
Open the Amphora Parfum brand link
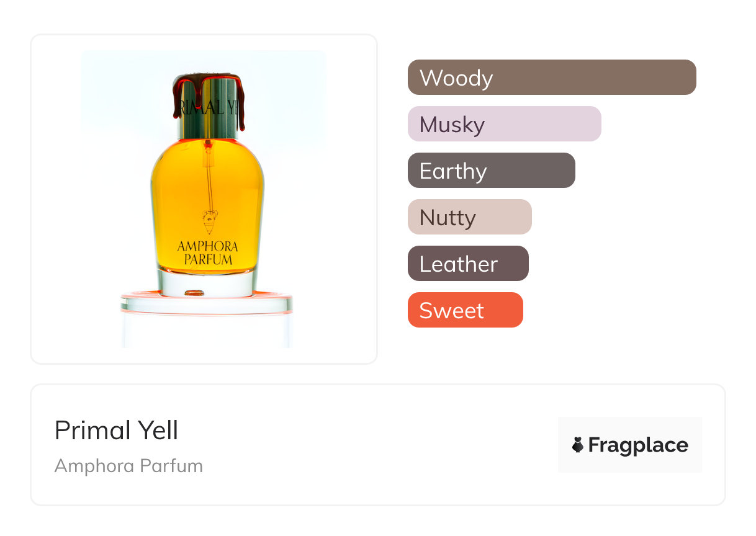click(x=128, y=466)
